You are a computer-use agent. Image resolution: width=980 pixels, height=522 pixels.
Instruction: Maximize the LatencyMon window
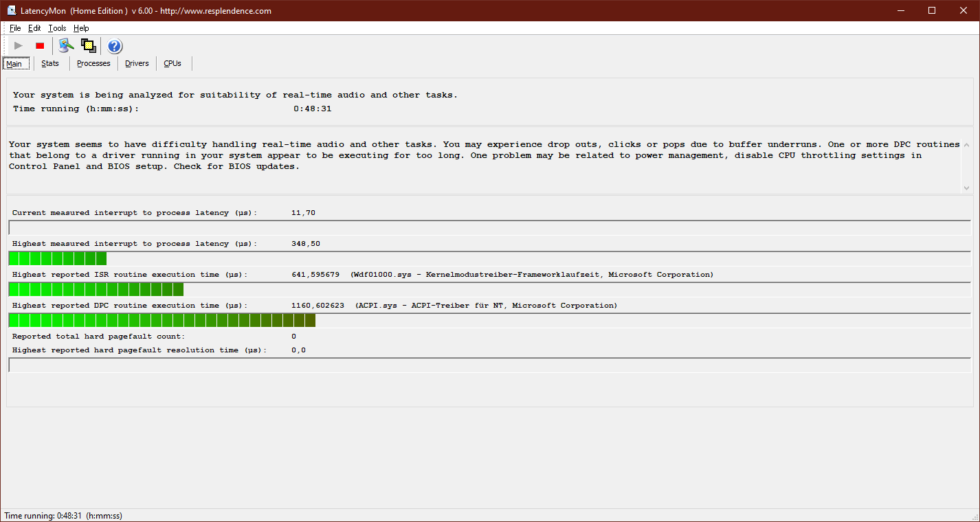[933, 10]
